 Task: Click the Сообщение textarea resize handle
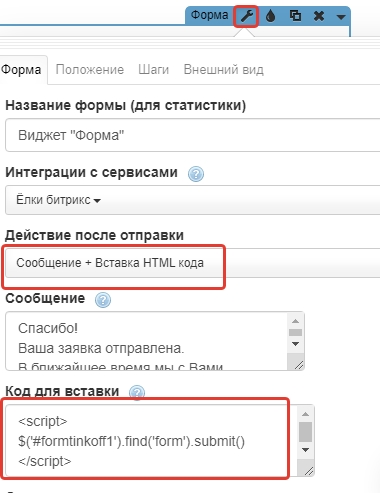coord(299,365)
